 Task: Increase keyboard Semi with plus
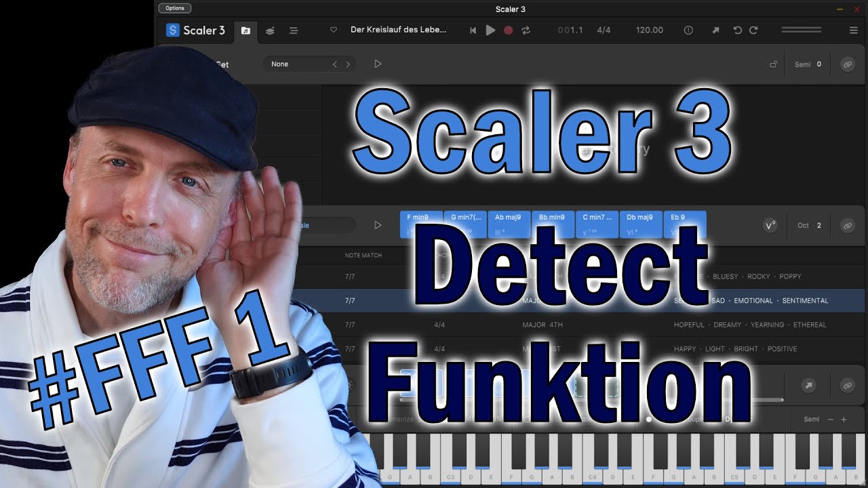[x=844, y=420]
